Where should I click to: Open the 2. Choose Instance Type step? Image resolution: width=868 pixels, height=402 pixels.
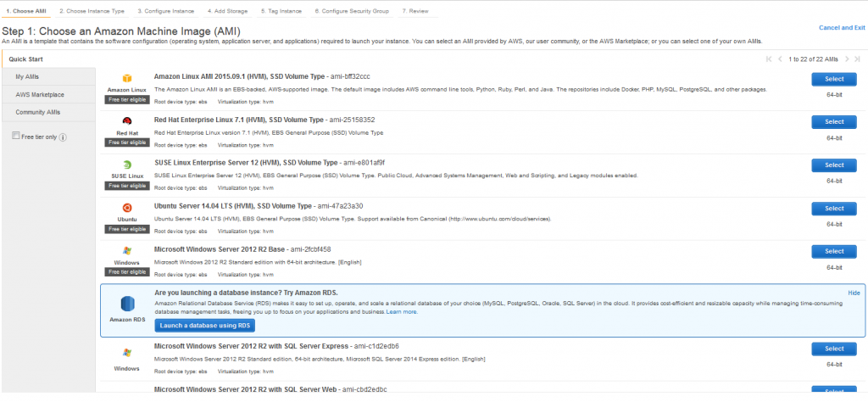tap(92, 11)
